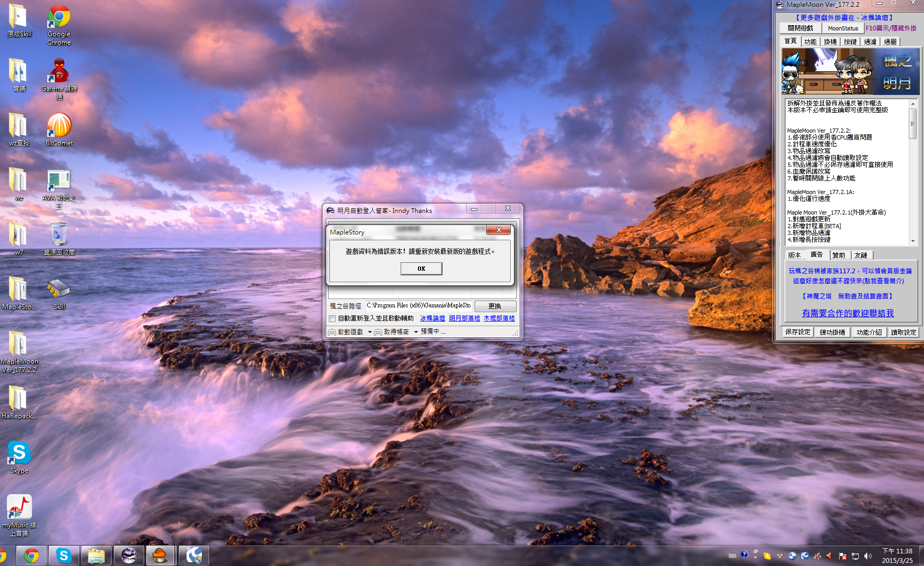Click the 神魔之塔 advertisement link
The height and width of the screenshot is (566, 924).
(848, 296)
